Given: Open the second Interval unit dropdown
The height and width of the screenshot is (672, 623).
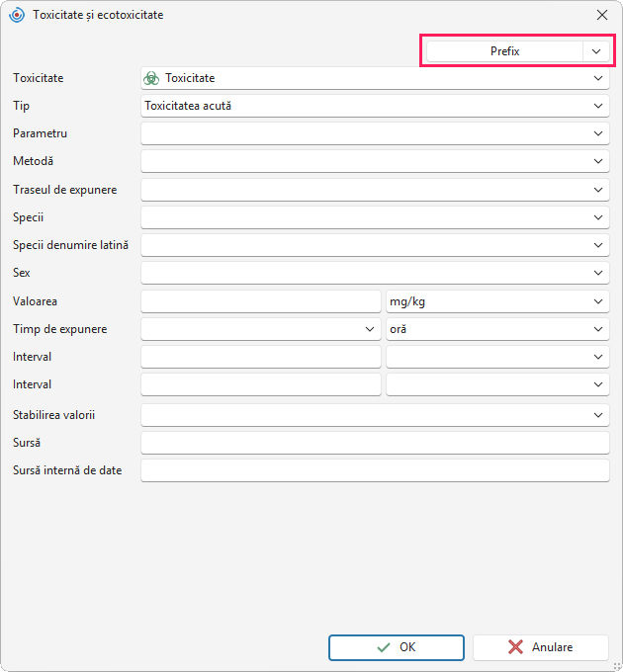Looking at the screenshot, I should (497, 384).
